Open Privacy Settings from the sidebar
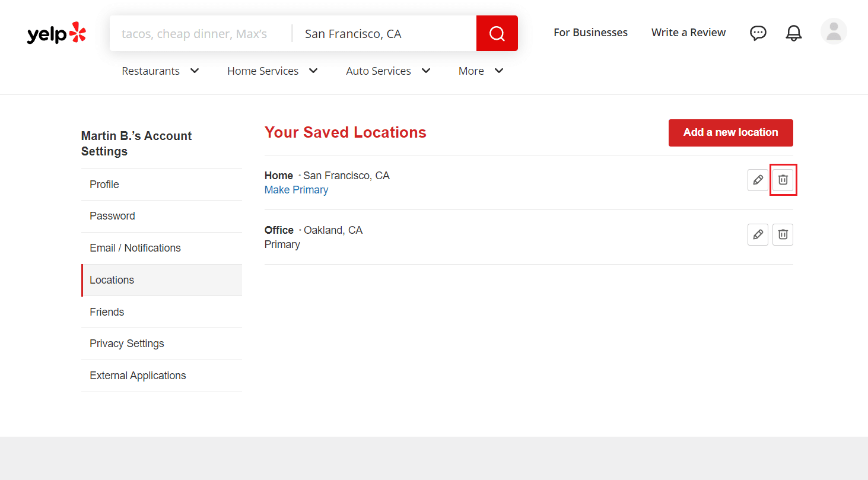Image resolution: width=868 pixels, height=480 pixels. pos(126,343)
